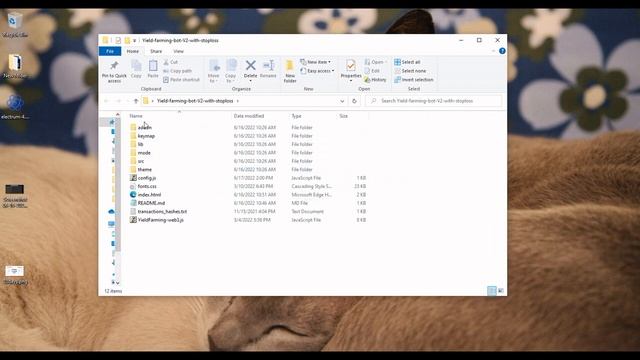640x360 pixels.
Task: Switch to the Share ribbon tab
Action: pos(156,51)
